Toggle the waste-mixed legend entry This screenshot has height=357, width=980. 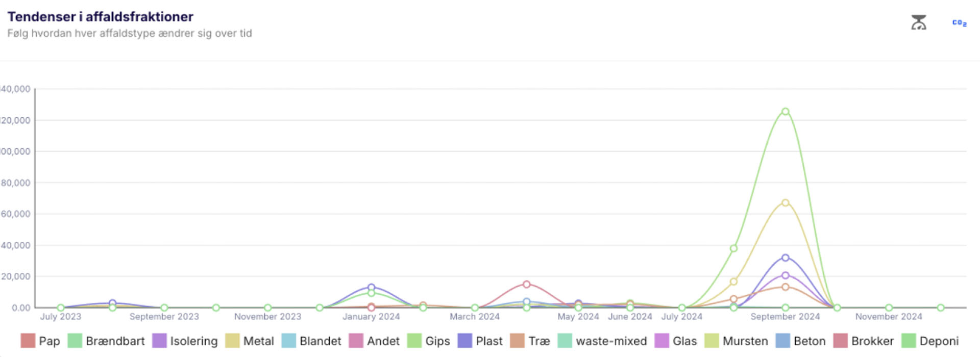(x=602, y=341)
